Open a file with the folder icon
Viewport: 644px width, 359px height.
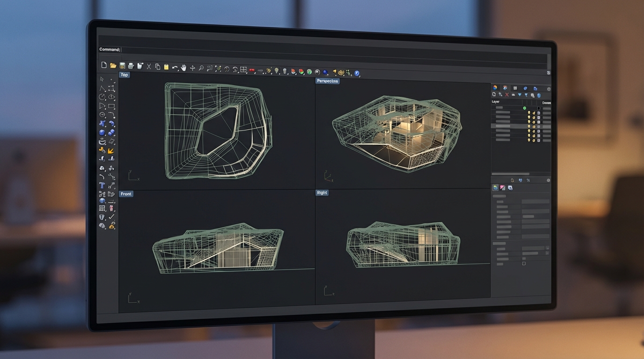pyautogui.click(x=113, y=66)
